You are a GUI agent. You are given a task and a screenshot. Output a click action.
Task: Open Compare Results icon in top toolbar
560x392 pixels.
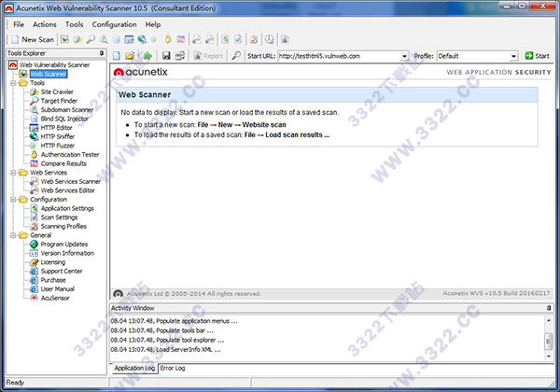tap(181, 39)
